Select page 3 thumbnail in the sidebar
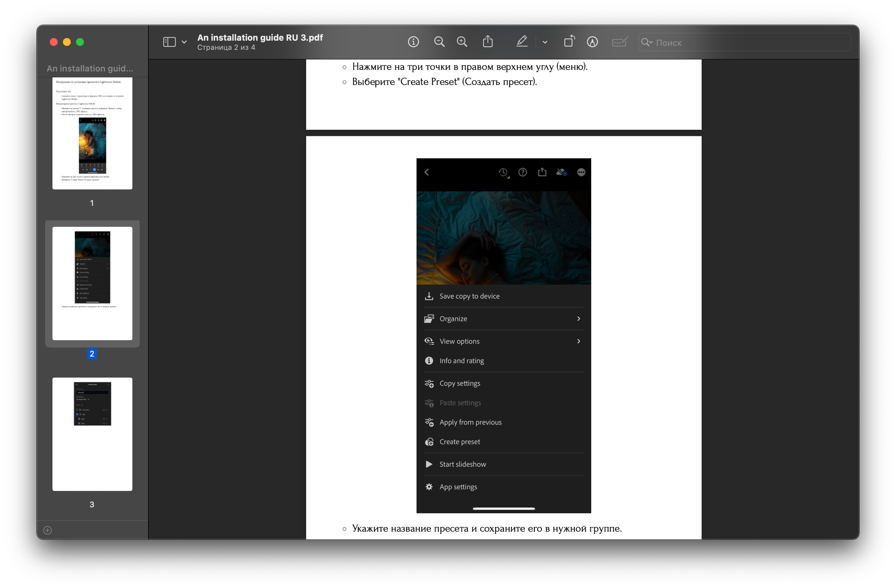 [x=92, y=434]
